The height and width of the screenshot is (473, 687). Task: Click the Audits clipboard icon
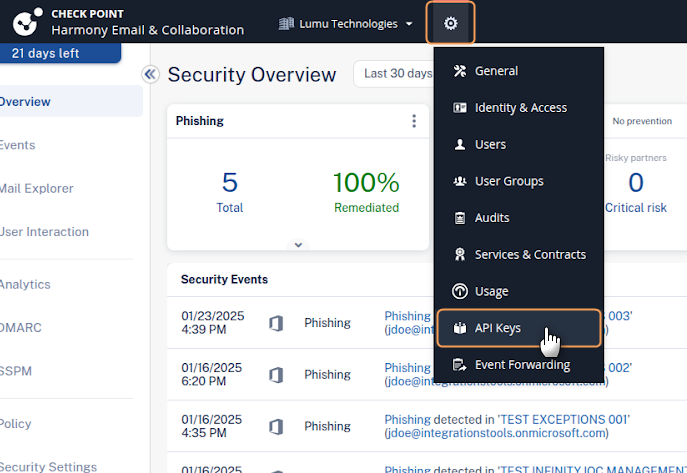460,218
